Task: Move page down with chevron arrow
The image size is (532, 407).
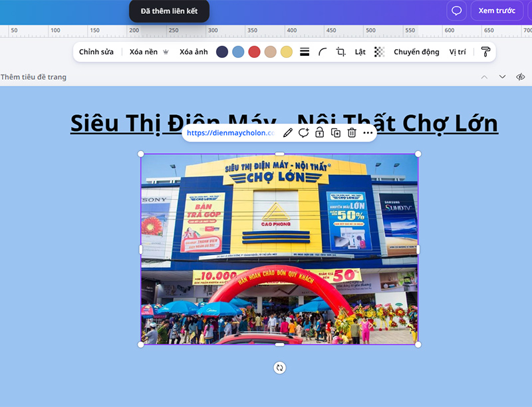Action: [503, 77]
